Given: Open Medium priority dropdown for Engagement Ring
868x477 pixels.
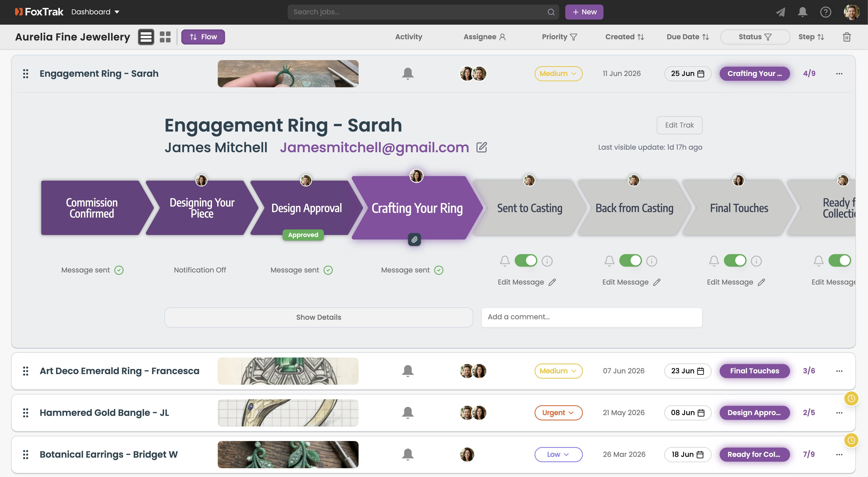Looking at the screenshot, I should pyautogui.click(x=558, y=73).
